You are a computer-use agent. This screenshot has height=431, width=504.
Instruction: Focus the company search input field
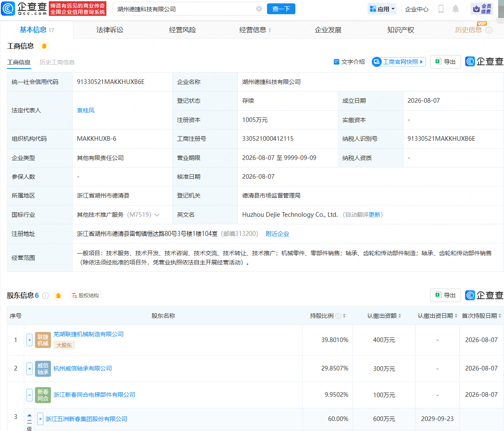tap(184, 9)
